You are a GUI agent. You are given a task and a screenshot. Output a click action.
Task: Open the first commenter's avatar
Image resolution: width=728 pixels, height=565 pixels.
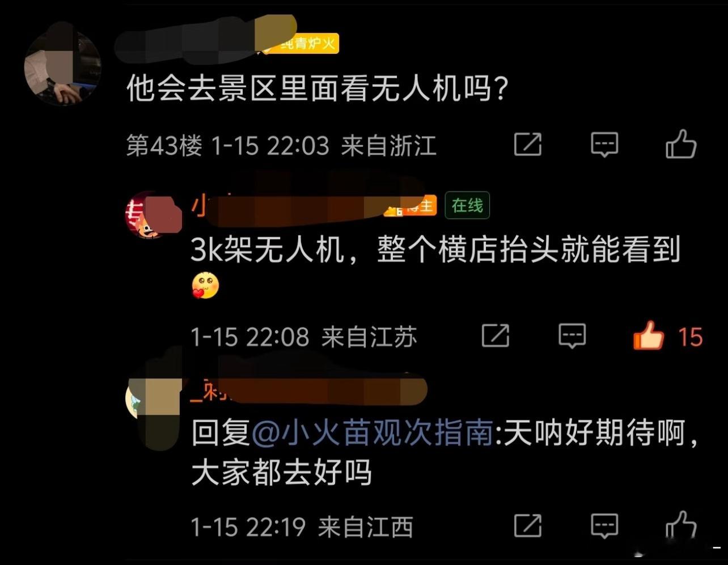point(62,67)
